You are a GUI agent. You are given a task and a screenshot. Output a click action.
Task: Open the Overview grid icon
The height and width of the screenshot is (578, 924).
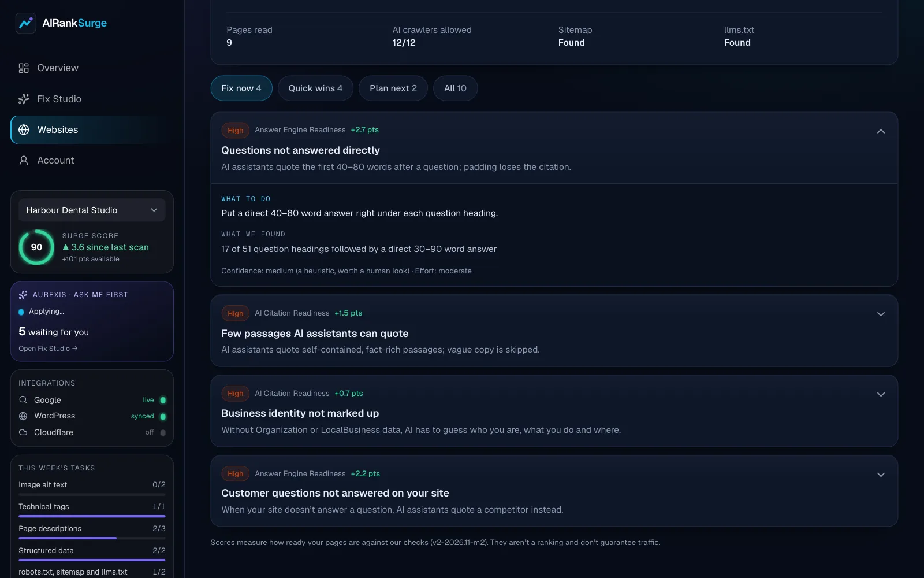point(24,68)
